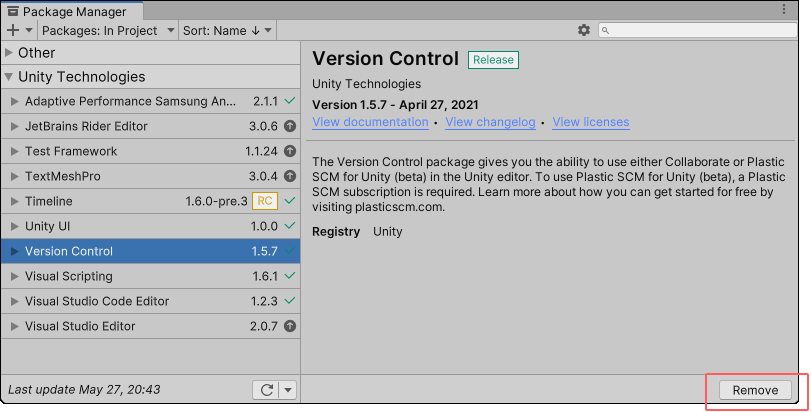The image size is (811, 412).
Task: Click update arrow icon for JetBrains Rider Editor
Action: coord(290,126)
